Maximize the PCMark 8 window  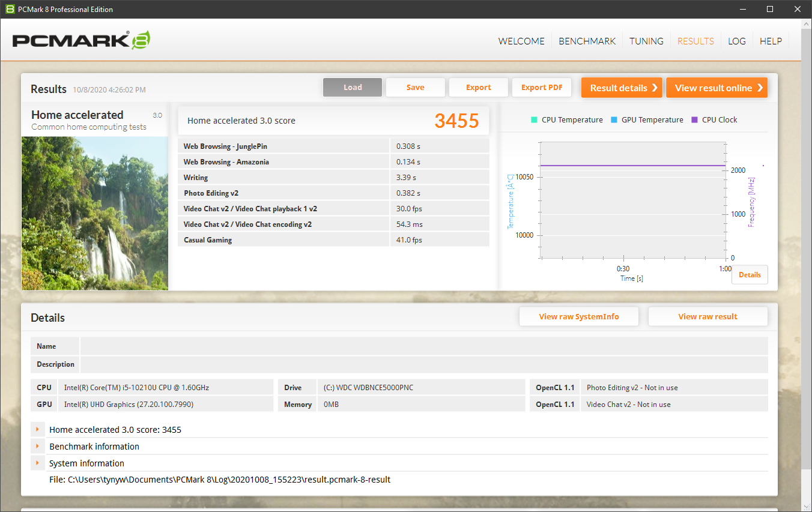pos(770,9)
